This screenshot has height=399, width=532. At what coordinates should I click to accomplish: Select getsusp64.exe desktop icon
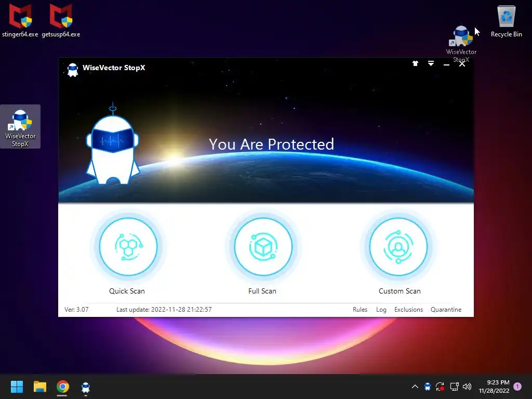click(61, 20)
